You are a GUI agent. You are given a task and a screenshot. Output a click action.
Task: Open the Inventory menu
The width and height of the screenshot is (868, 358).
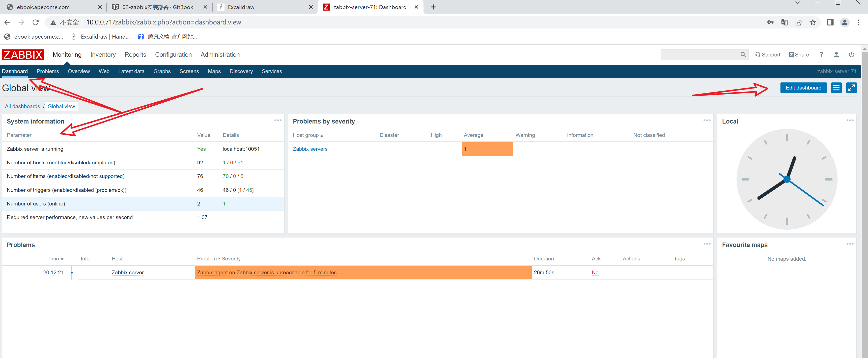(x=103, y=54)
